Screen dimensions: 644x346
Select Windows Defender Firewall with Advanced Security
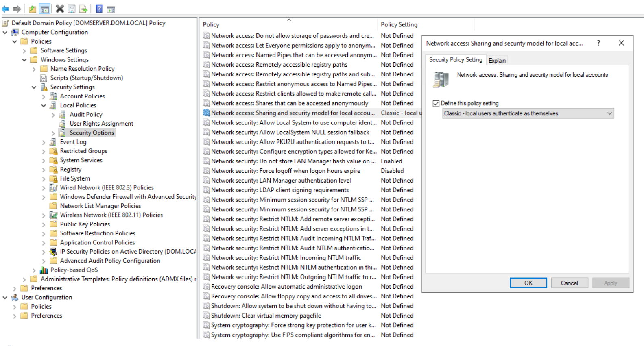[x=128, y=197]
